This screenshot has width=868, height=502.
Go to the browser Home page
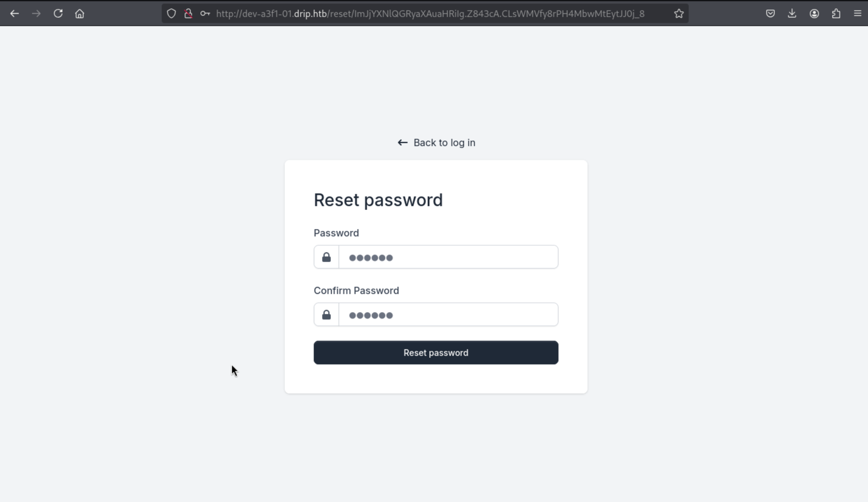80,14
